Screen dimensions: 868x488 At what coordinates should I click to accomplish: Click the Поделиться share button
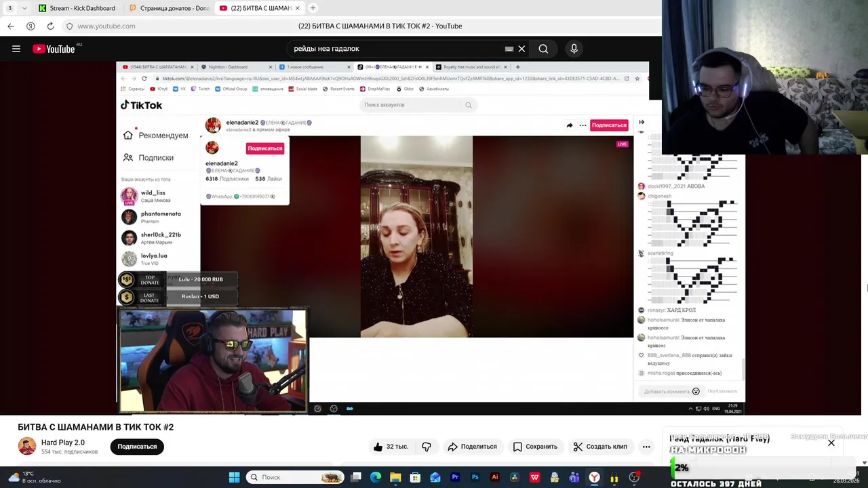coord(473,447)
